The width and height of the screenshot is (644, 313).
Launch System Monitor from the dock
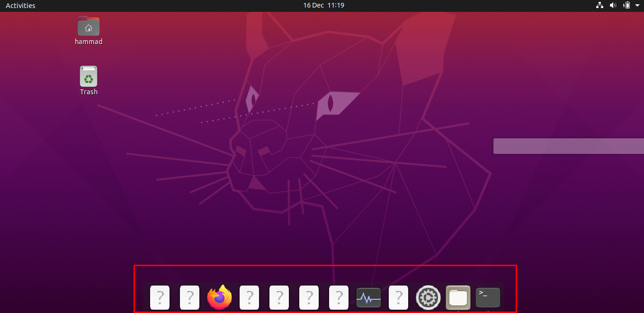(368, 297)
